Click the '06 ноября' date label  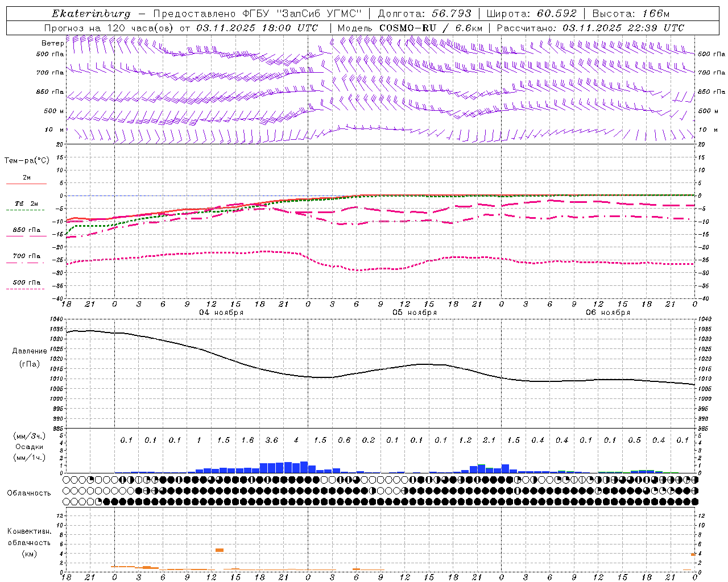pyautogui.click(x=608, y=313)
